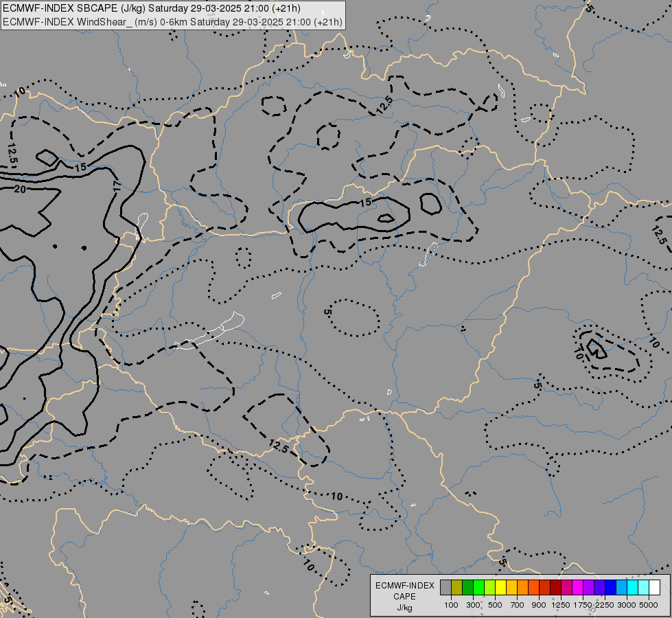Select the pure blue legend swatch
Screen dimensions: 672x618
pos(610,588)
